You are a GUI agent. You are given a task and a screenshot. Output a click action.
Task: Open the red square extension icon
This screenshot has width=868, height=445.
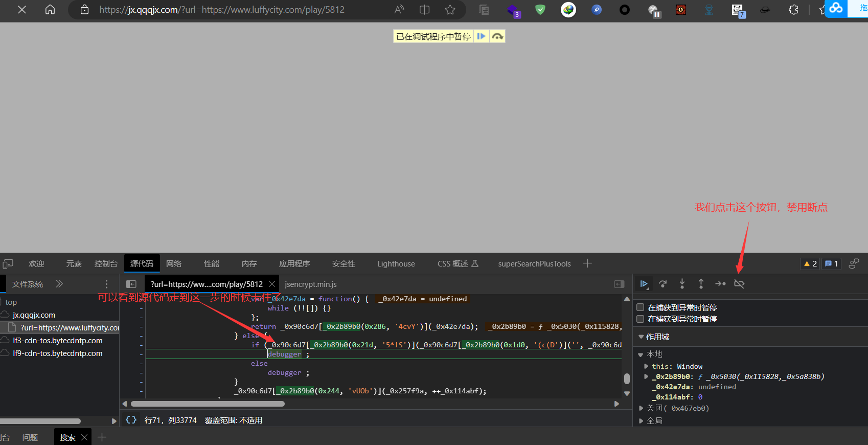click(x=681, y=10)
